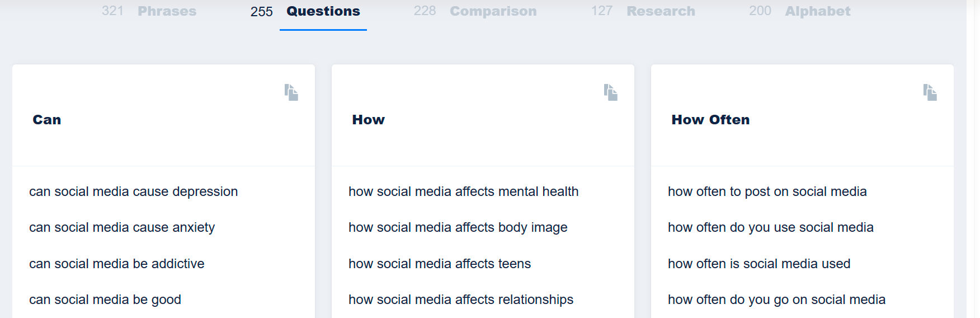The height and width of the screenshot is (318, 980).
Task: Select 'how social media affects body image'
Action: pyautogui.click(x=458, y=227)
